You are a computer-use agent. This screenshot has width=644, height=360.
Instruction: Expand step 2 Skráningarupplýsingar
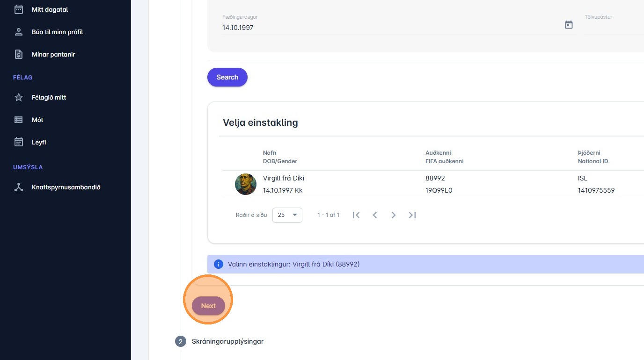coord(227,341)
